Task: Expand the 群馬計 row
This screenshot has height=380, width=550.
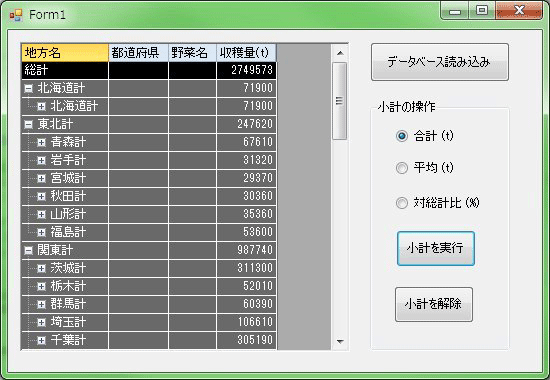Action: click(41, 304)
